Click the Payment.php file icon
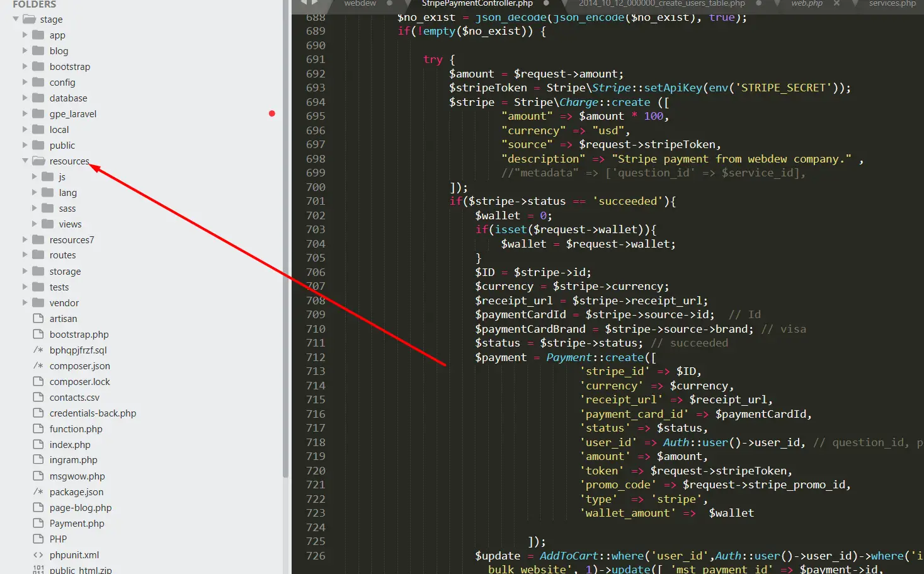Viewport: 924px width, 574px height. click(38, 523)
